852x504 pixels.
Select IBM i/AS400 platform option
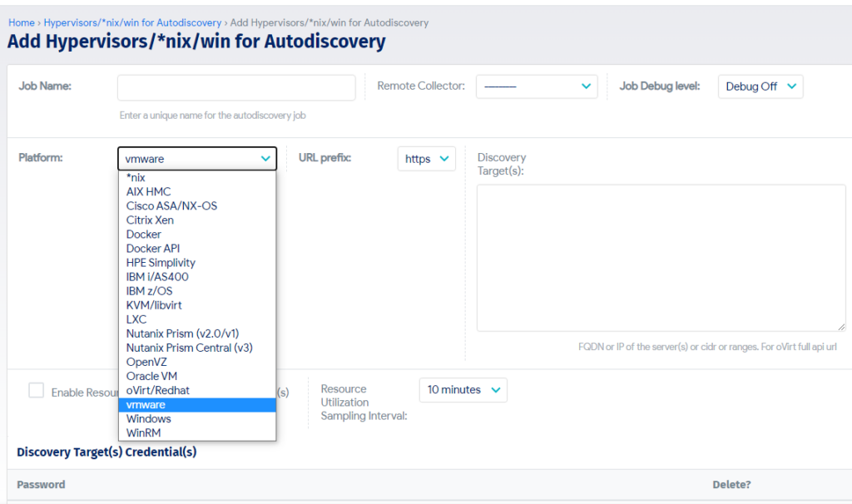coord(197,276)
